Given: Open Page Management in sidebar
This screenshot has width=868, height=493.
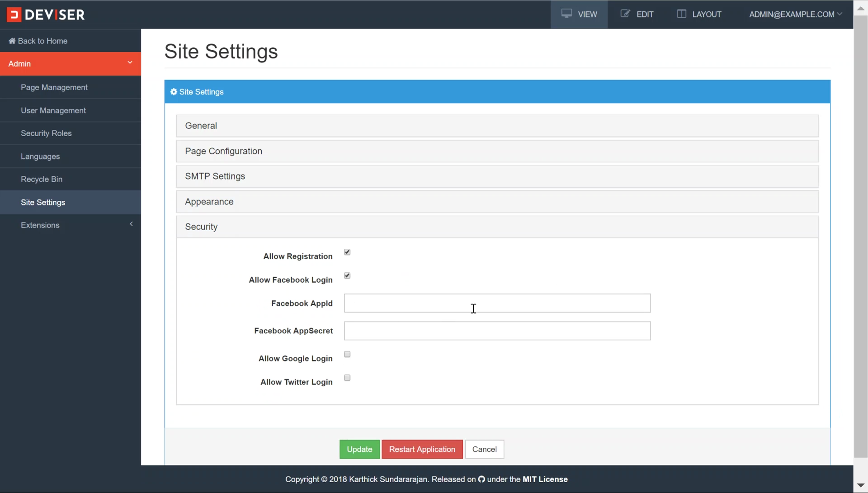Looking at the screenshot, I should (x=54, y=87).
